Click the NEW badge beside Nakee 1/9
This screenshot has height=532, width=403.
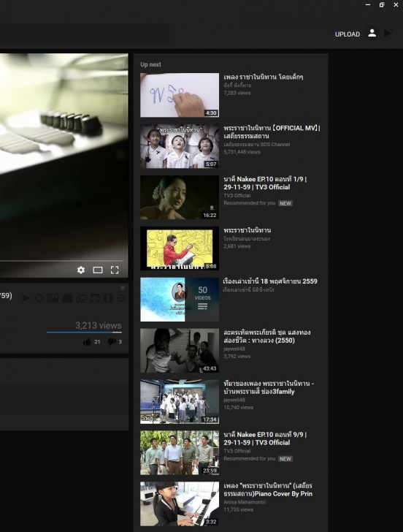coord(285,204)
